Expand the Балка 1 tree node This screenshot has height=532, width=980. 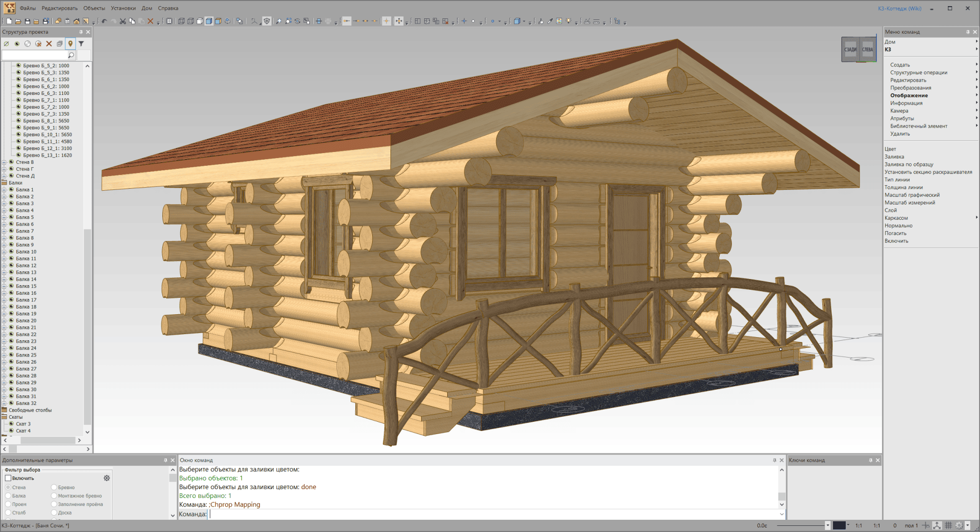(x=5, y=190)
